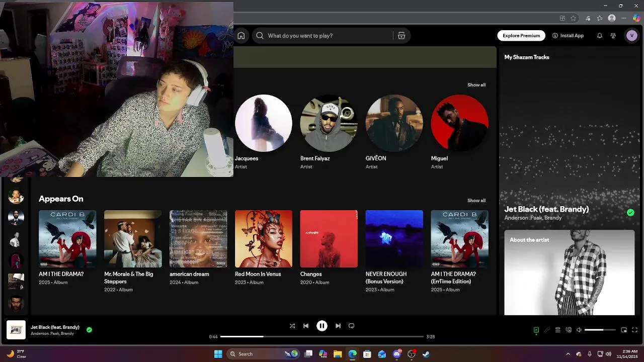Open browser Settings and more menu
644x362 pixels.
tap(624, 18)
